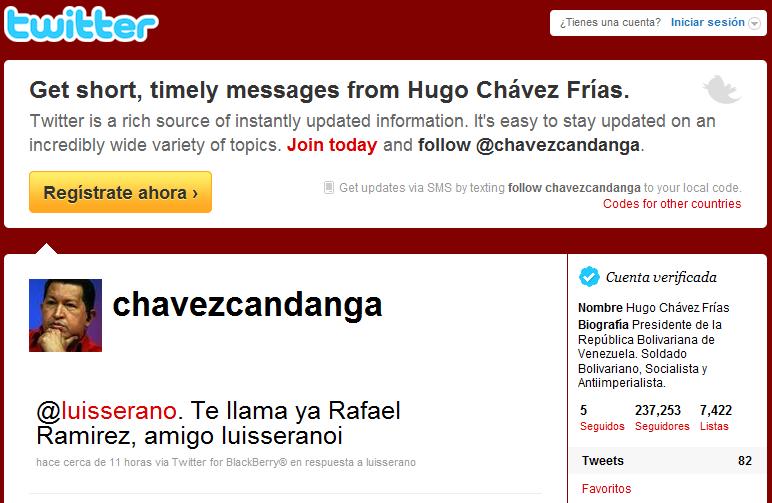View the Seguidos list
Image resolution: width=772 pixels, height=503 pixels.
tap(602, 418)
